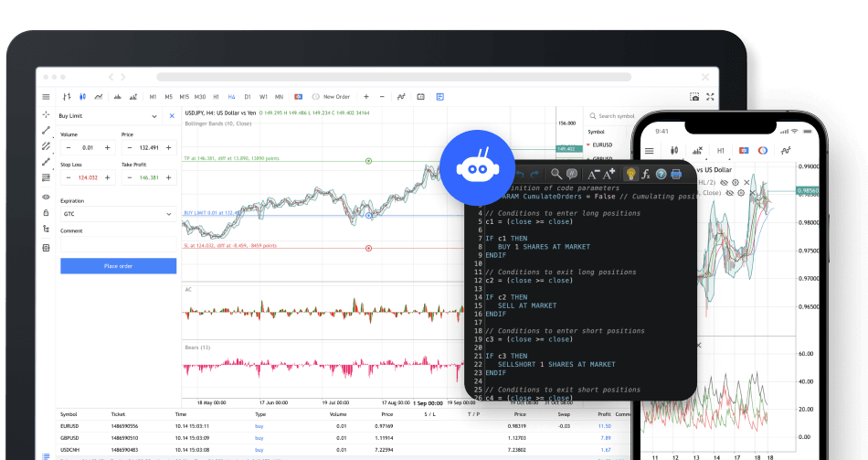Decrease Stop Loss 124.032 with minus

(x=69, y=178)
